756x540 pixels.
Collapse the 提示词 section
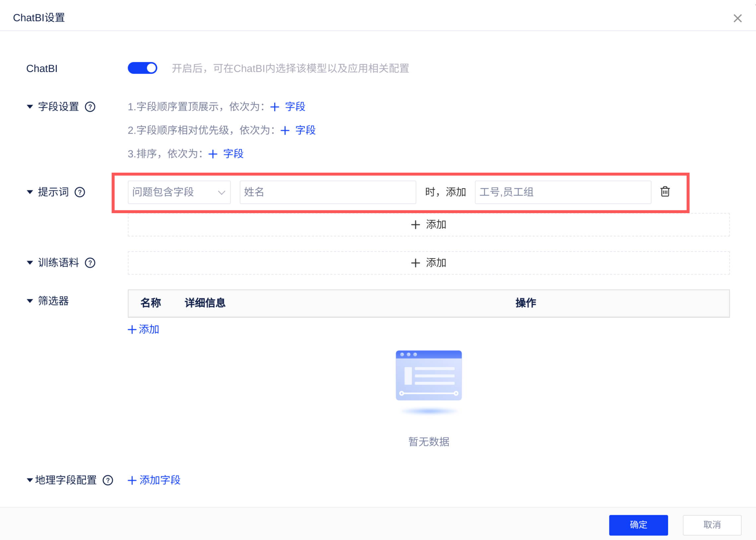click(30, 192)
